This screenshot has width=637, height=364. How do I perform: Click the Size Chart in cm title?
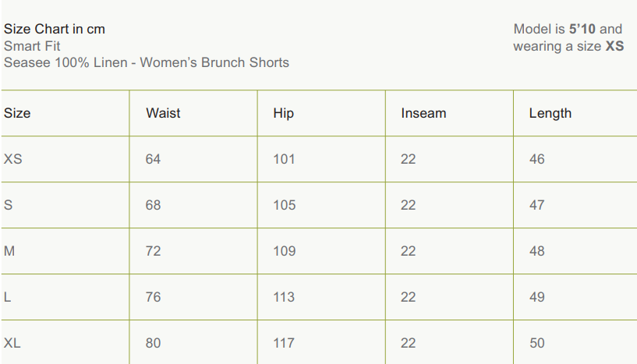coord(55,29)
